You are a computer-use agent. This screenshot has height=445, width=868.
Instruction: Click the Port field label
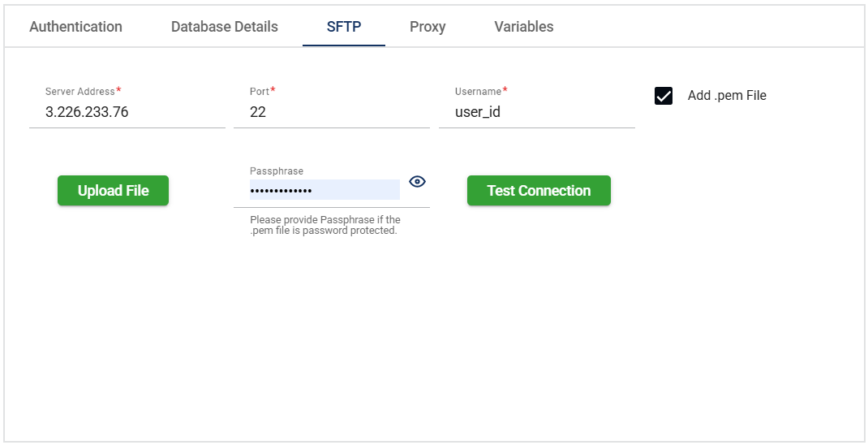pos(260,92)
